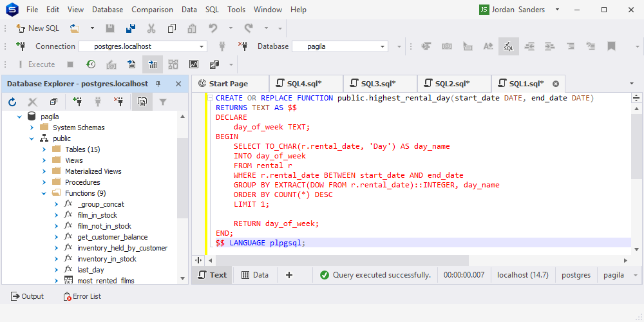Select the Procedures folder
644x322 pixels.
coord(82,182)
